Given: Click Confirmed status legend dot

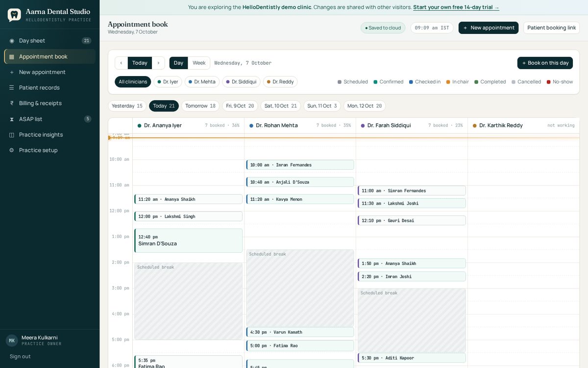Looking at the screenshot, I should tap(375, 82).
